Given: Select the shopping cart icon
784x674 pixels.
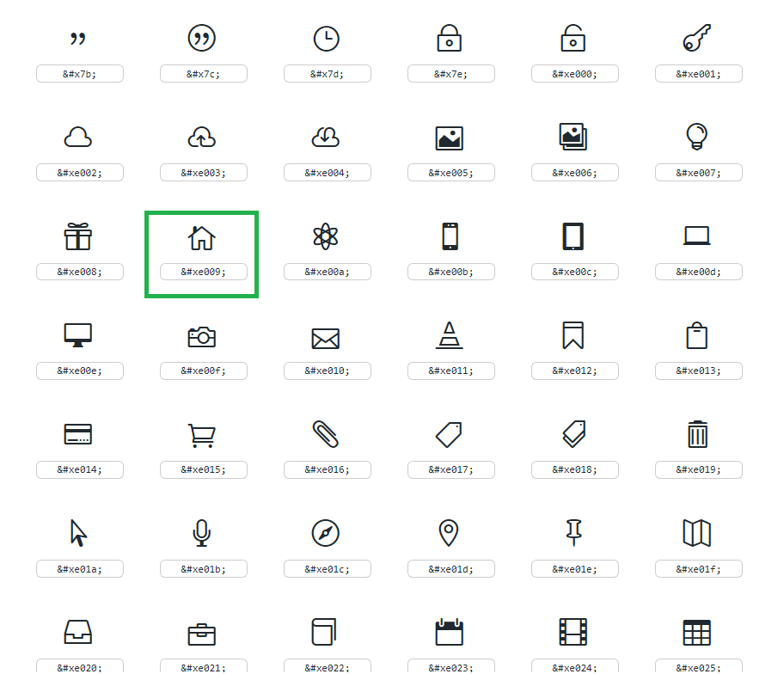Looking at the screenshot, I should [x=201, y=436].
